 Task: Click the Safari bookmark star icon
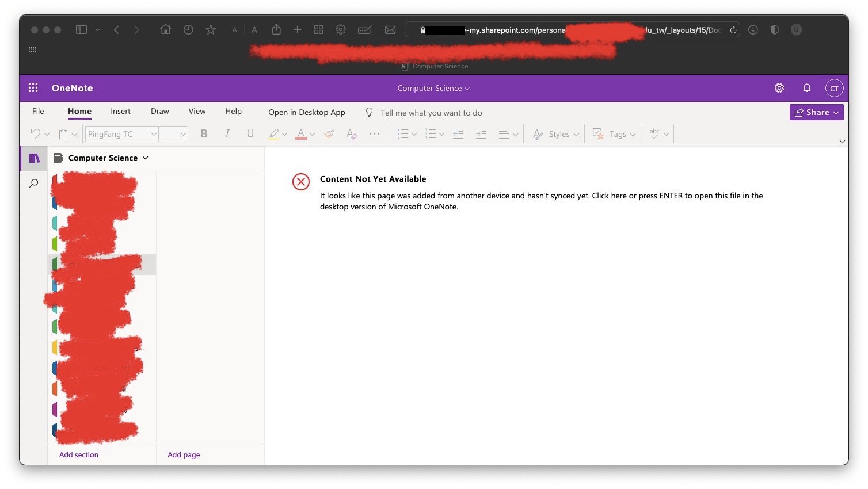pos(211,29)
